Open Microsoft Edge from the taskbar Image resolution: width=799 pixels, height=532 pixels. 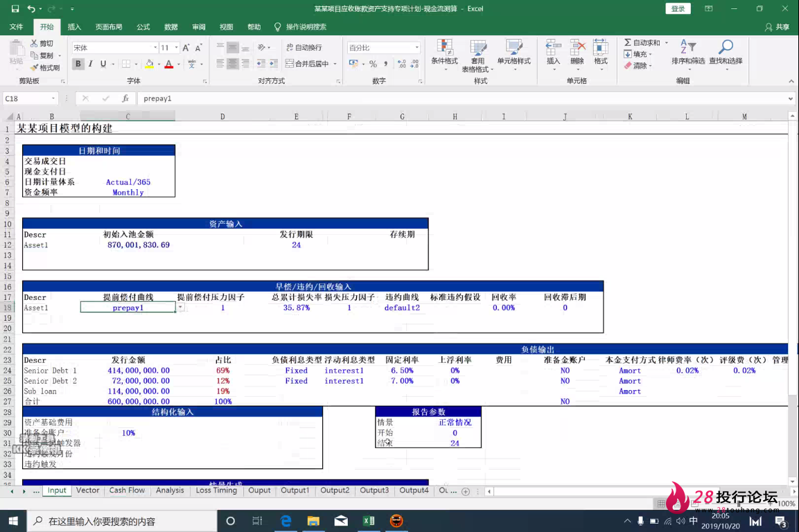[286, 521]
